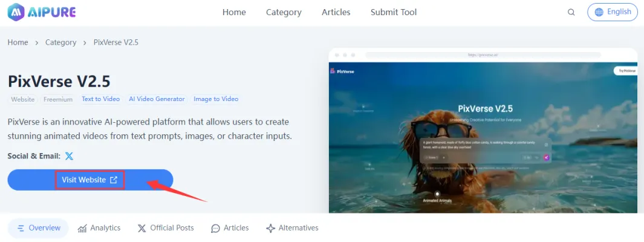Open search with magnifier icon

[571, 12]
